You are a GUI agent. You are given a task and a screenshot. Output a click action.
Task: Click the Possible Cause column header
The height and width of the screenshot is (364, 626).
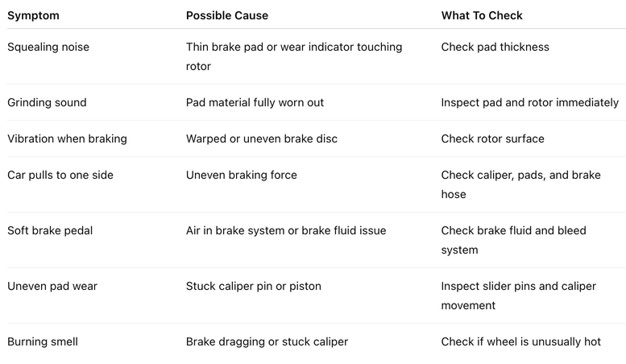pyautogui.click(x=226, y=15)
